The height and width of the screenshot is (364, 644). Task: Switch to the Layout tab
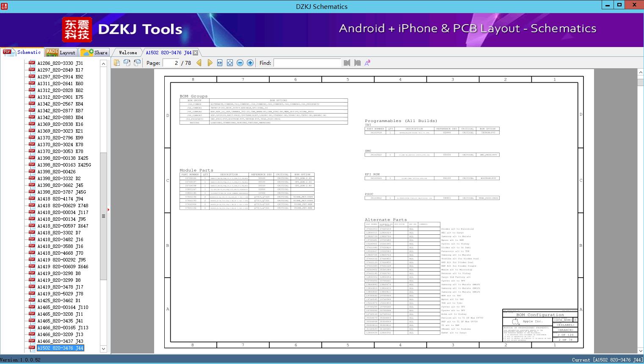point(61,53)
